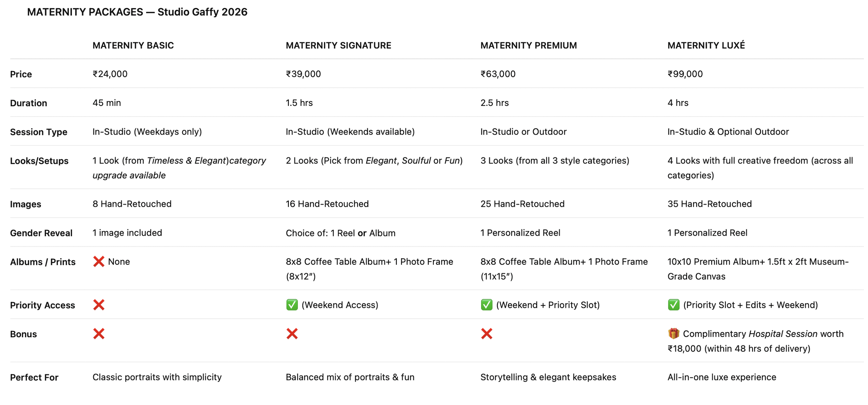Click the Bonus red cross under Maternity Premium
The height and width of the screenshot is (405, 868).
486,334
